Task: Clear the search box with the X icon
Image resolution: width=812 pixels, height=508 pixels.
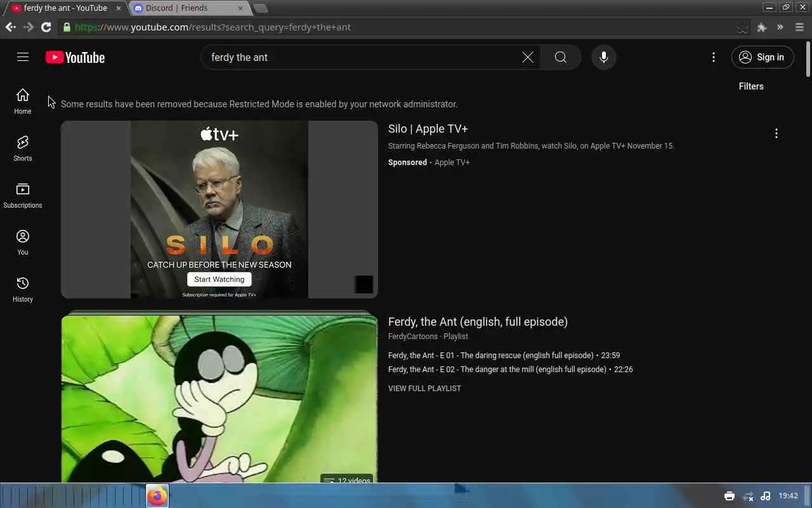Action: click(528, 57)
